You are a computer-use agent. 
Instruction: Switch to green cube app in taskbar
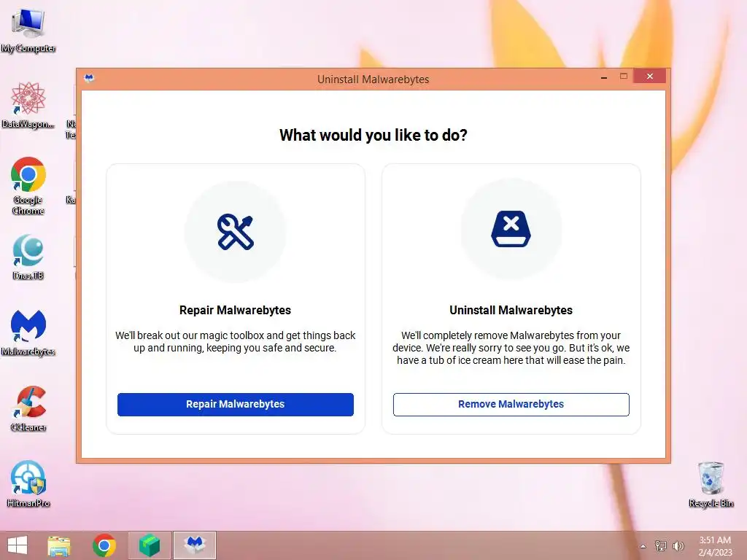coord(150,545)
